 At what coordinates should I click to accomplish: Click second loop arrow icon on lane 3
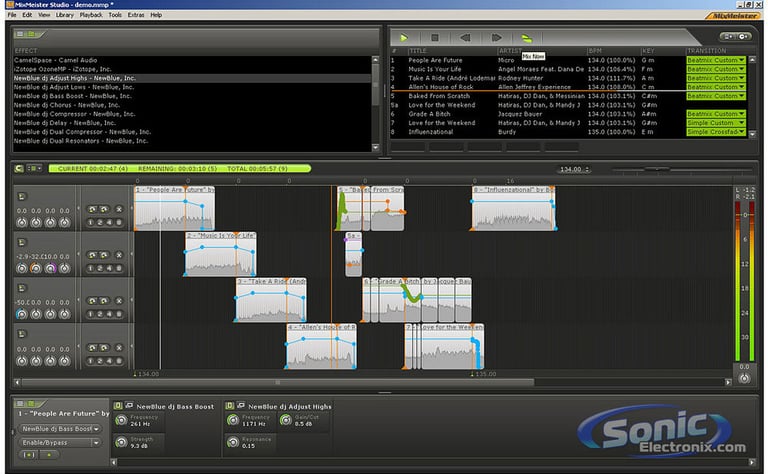click(104, 301)
